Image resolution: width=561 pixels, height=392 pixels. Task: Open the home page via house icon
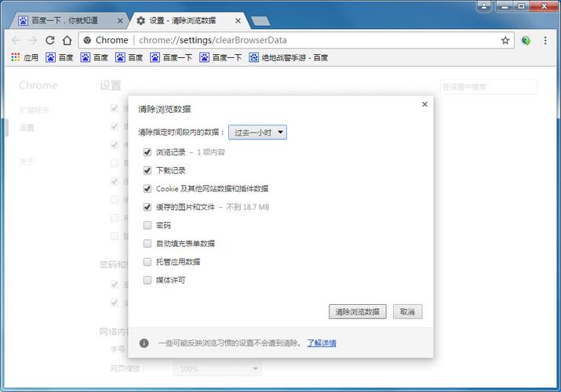point(67,41)
